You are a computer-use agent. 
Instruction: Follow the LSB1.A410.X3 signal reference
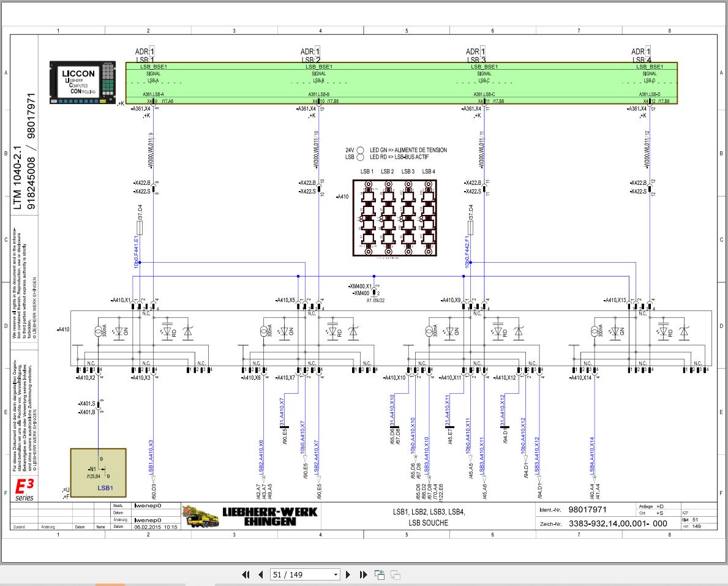click(151, 456)
